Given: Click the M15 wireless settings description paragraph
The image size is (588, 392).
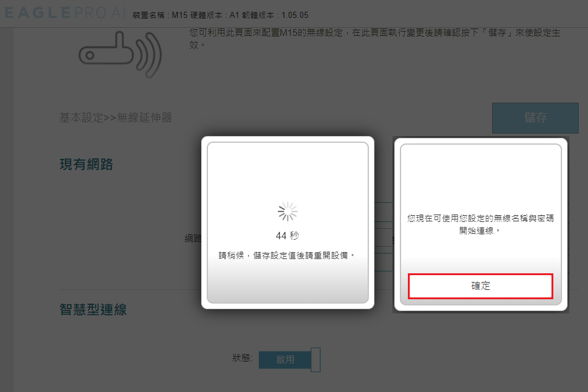Looking at the screenshot, I should tap(374, 38).
